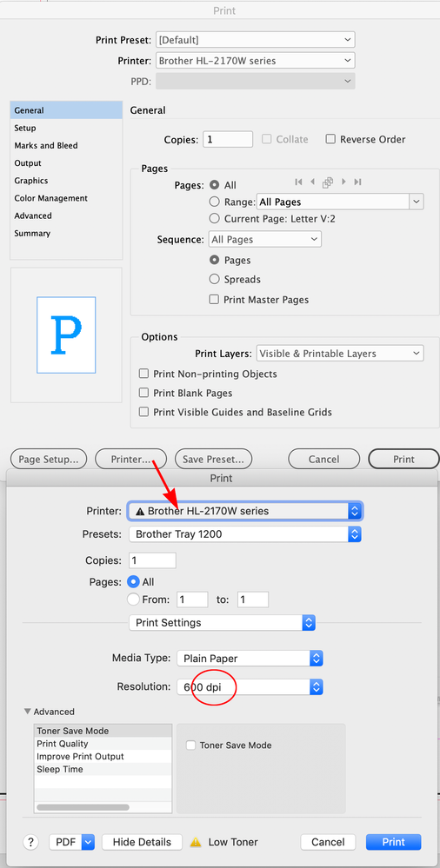Click previous page arrow icon
The width and height of the screenshot is (440, 868).
[x=312, y=182]
